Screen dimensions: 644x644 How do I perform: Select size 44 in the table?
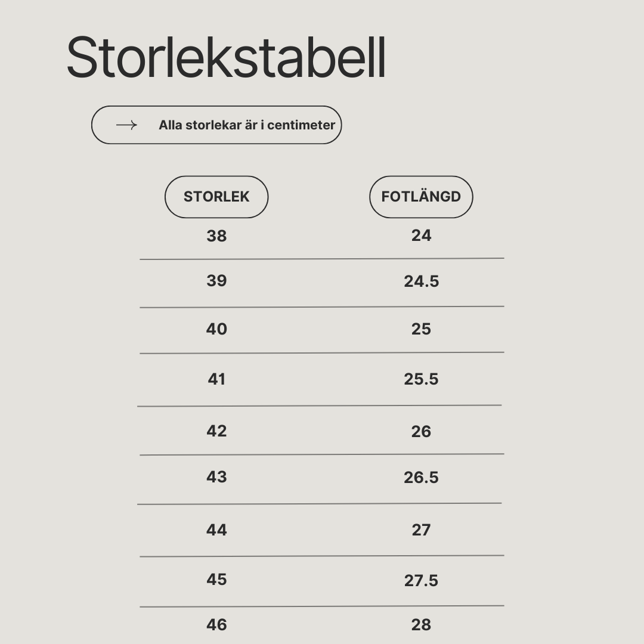click(216, 530)
